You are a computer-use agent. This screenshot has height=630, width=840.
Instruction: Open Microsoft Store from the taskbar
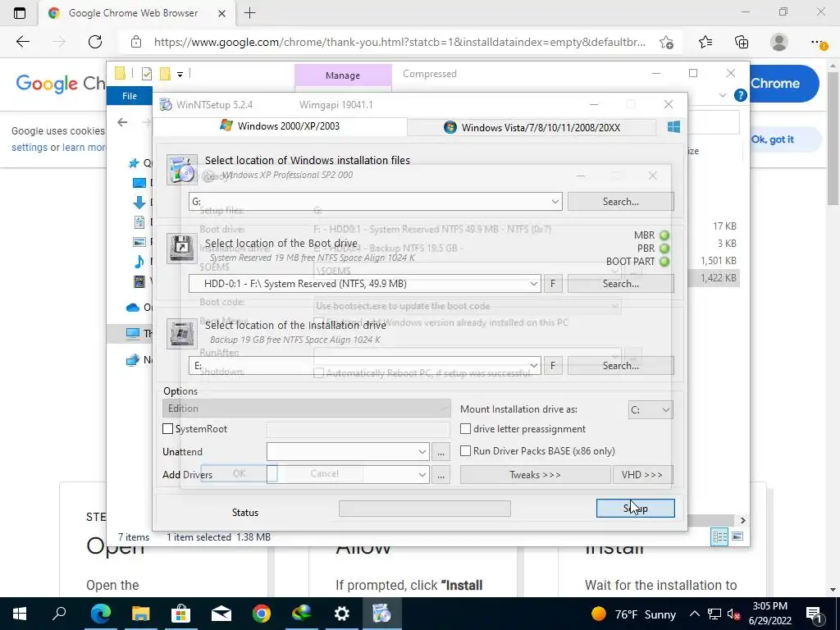181,614
